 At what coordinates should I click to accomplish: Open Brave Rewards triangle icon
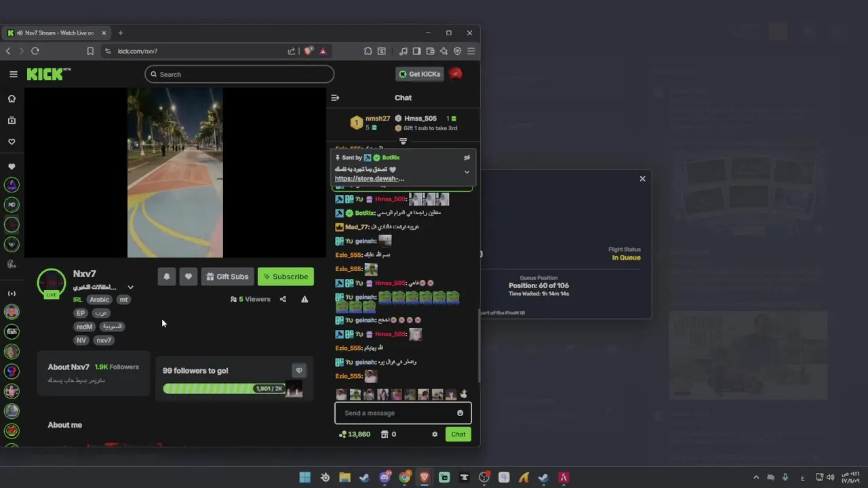(323, 51)
